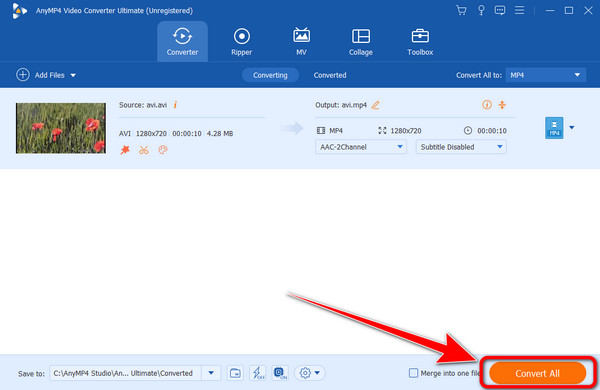Open the enhance video palette icon
The image size is (600, 390).
click(163, 150)
